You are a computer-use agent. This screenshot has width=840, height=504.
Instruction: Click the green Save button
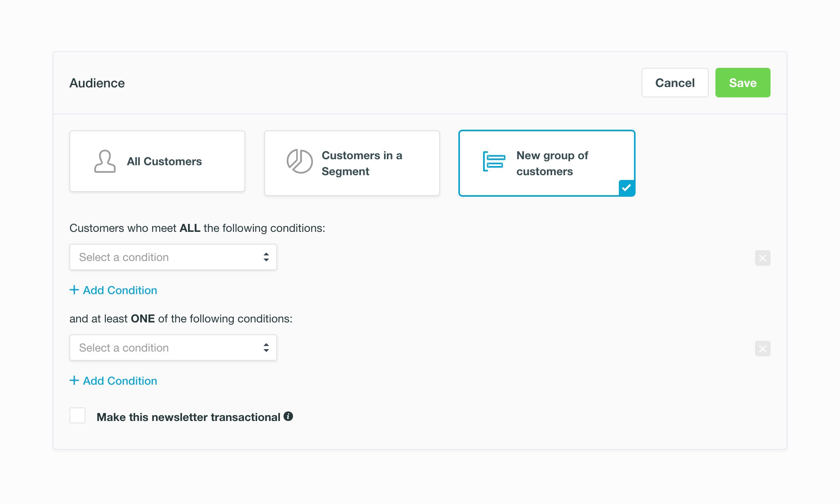[x=743, y=83]
